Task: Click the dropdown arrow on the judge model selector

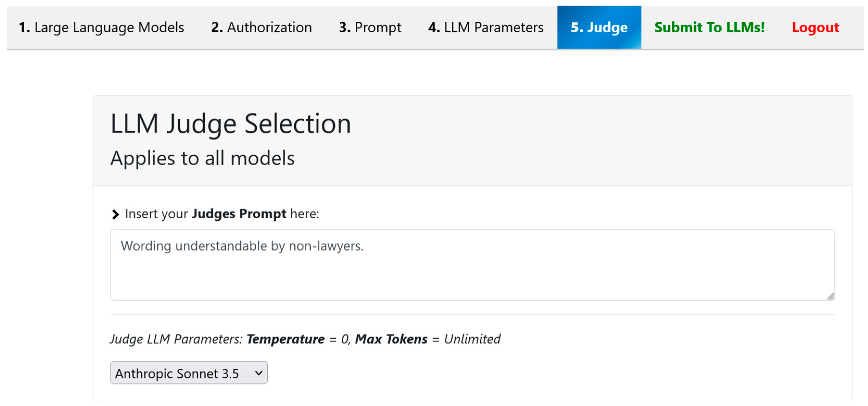Action: (x=258, y=373)
